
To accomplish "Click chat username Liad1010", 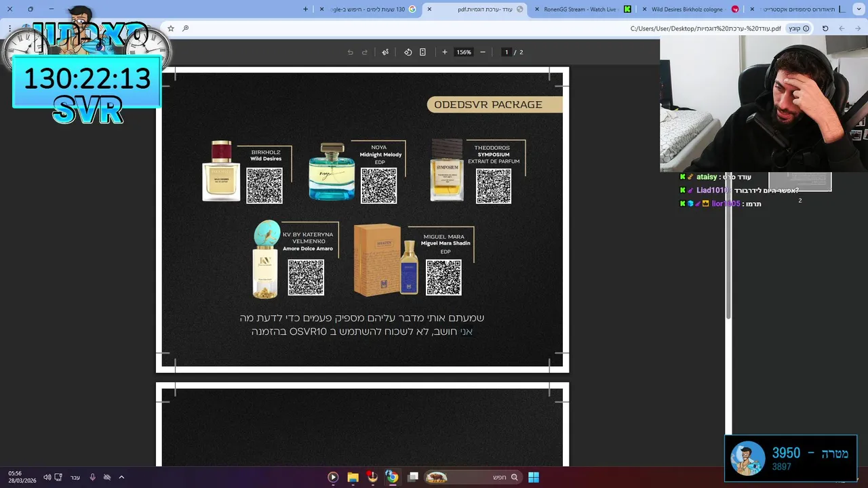I will tap(712, 190).
